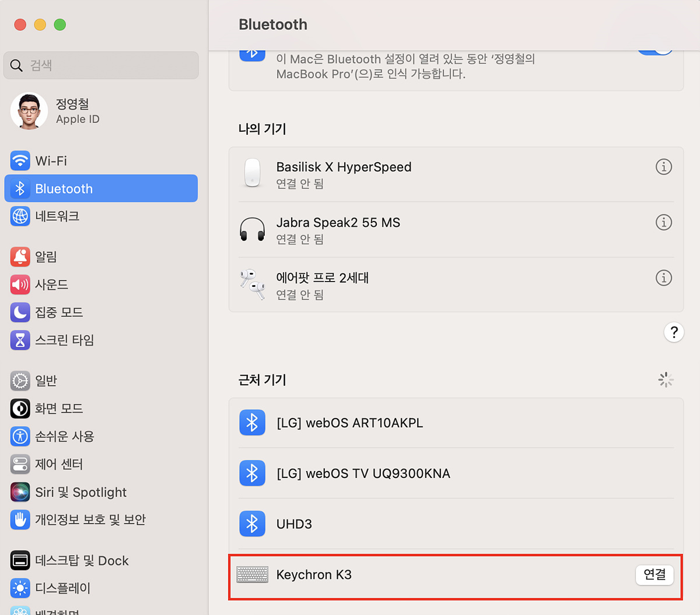700x615 pixels.
Task: Open 디스플레이 settings
Action: click(101, 588)
